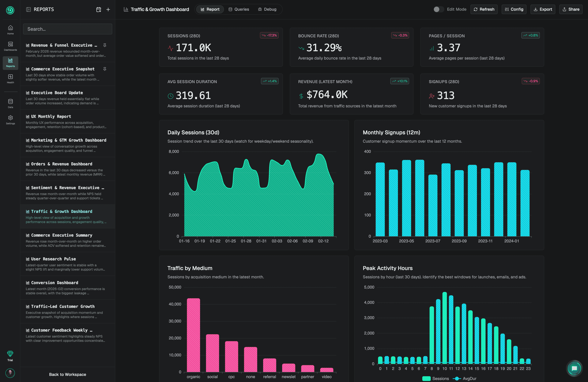This screenshot has height=382, width=588.
Task: Click the Refresh button
Action: pos(484,9)
